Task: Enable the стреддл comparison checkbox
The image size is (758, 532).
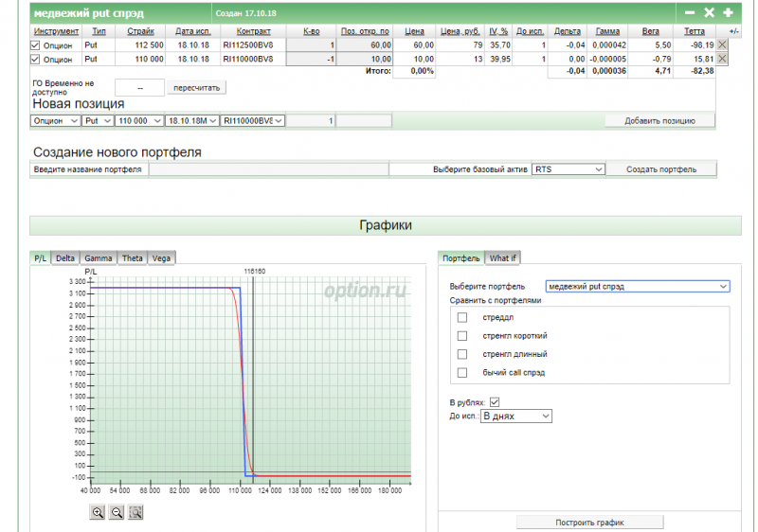Action: point(462,317)
